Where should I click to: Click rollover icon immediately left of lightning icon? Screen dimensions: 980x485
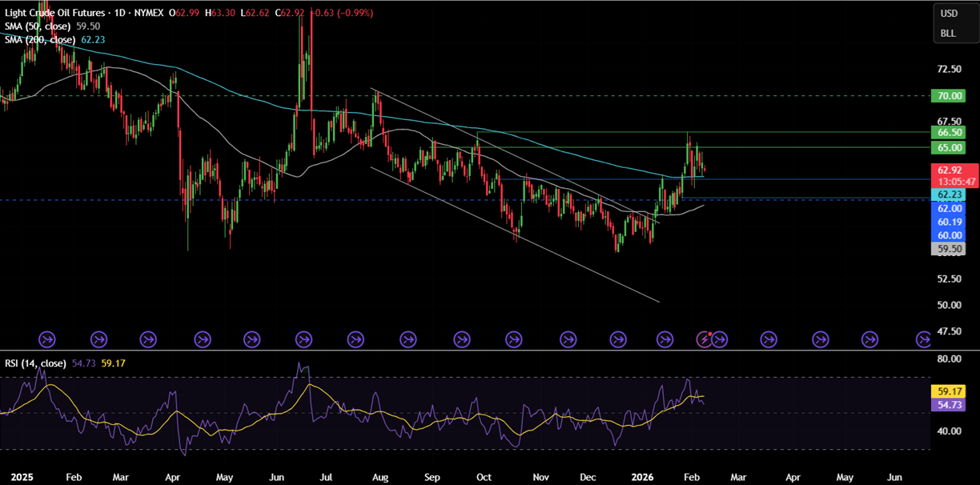665,340
